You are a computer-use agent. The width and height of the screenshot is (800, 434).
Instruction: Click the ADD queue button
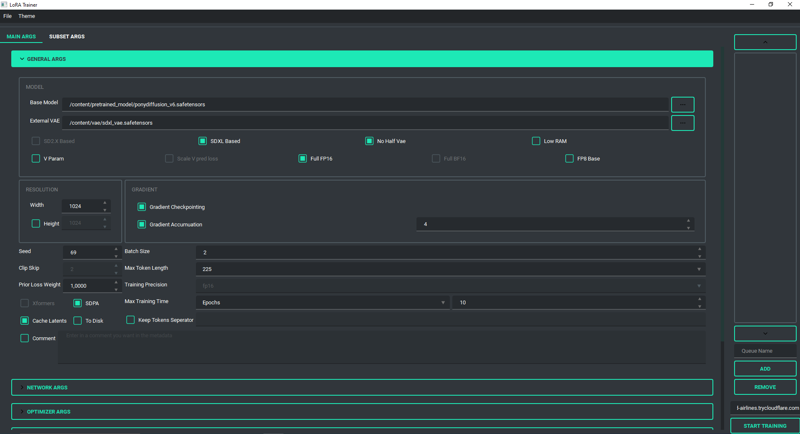(765, 369)
